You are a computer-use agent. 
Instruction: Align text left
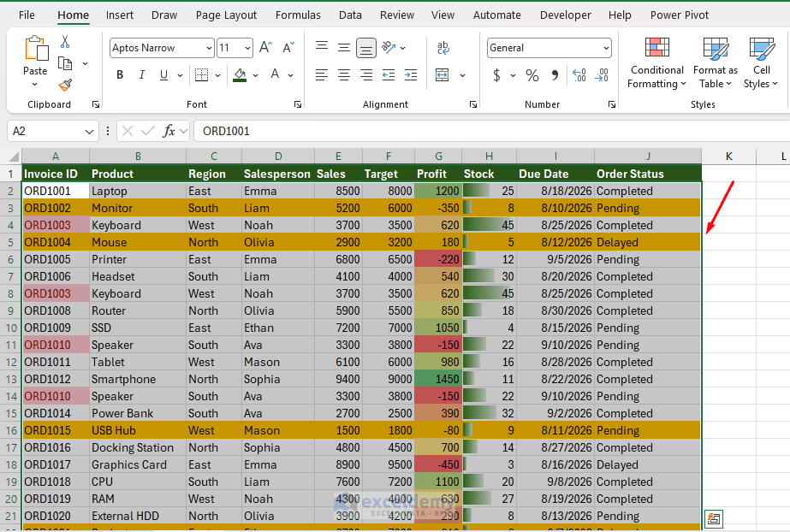[x=322, y=75]
